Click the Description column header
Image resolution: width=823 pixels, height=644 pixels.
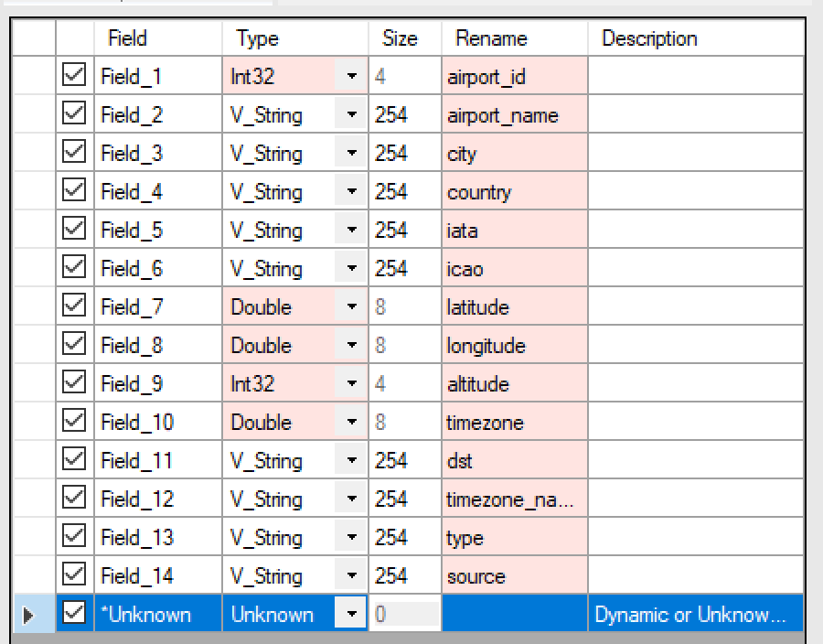tap(696, 38)
